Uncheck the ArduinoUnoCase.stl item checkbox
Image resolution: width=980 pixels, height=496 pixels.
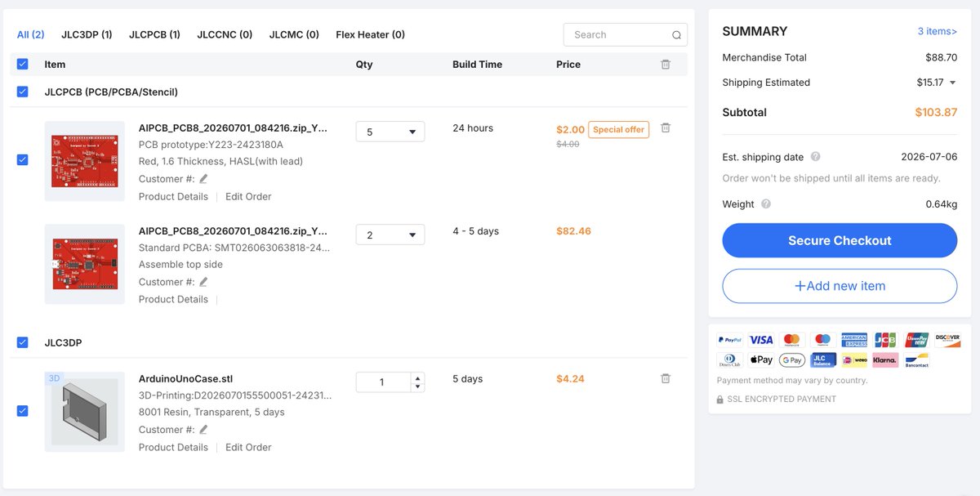click(x=22, y=411)
